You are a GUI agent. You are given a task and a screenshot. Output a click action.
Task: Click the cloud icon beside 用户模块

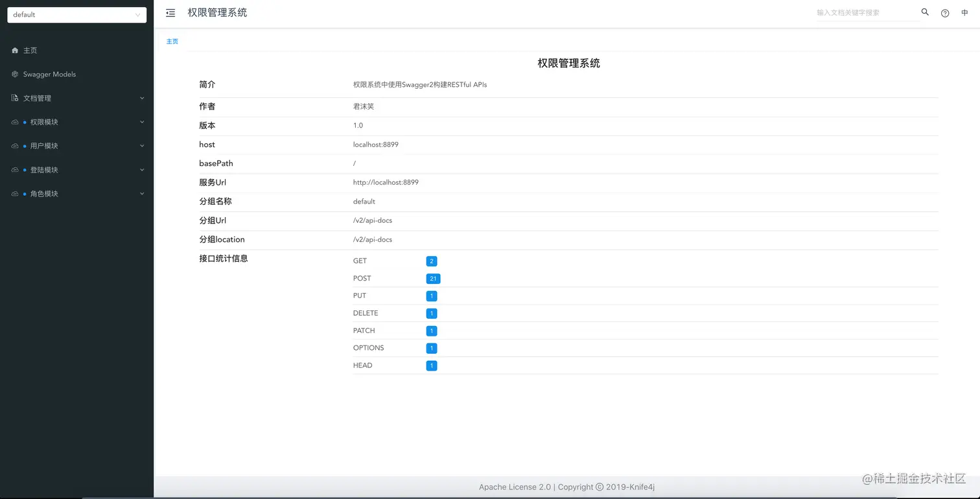coord(15,146)
